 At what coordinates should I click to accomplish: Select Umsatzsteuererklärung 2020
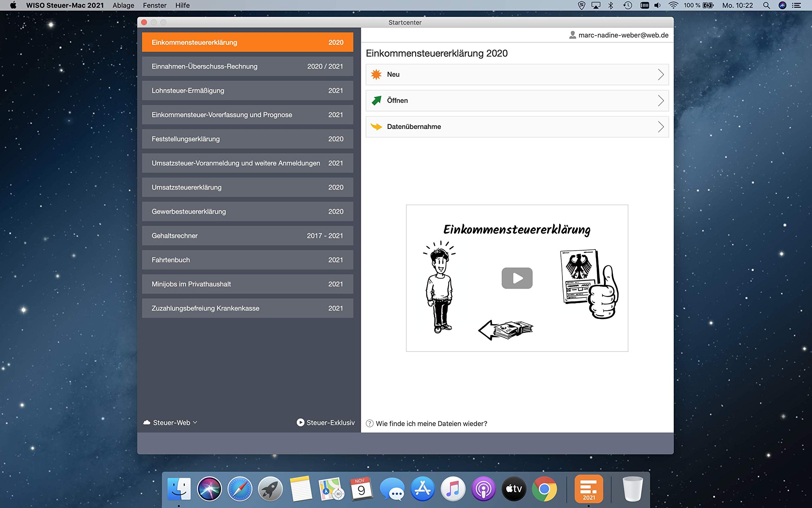tap(248, 187)
